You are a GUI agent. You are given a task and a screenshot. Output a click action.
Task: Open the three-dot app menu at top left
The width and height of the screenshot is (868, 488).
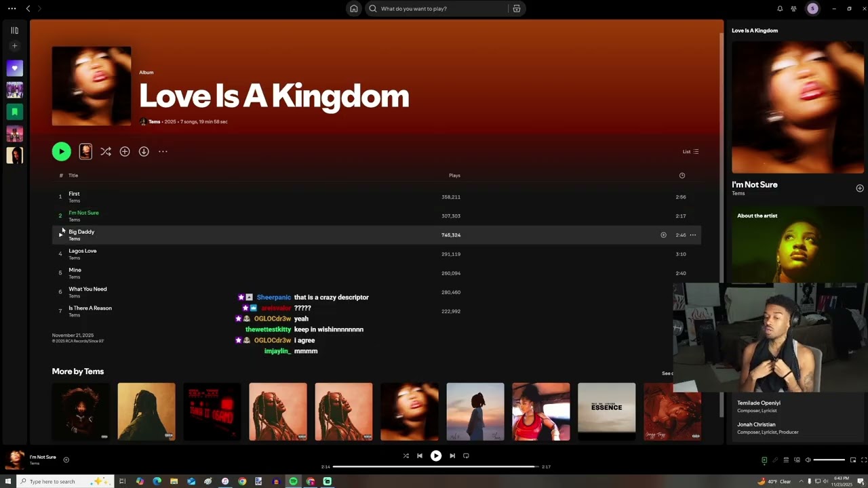pyautogui.click(x=12, y=9)
